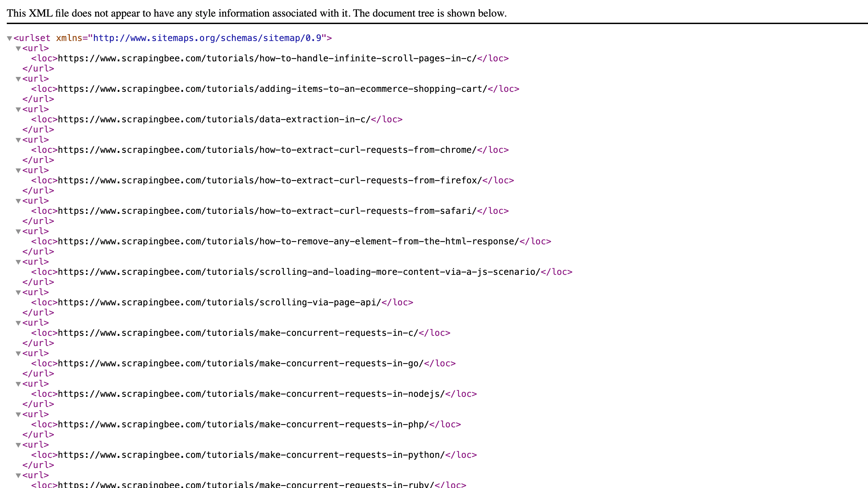
Task: Click the how-to-extract-curl-requests-from-chrome loc URL
Action: [268, 150]
